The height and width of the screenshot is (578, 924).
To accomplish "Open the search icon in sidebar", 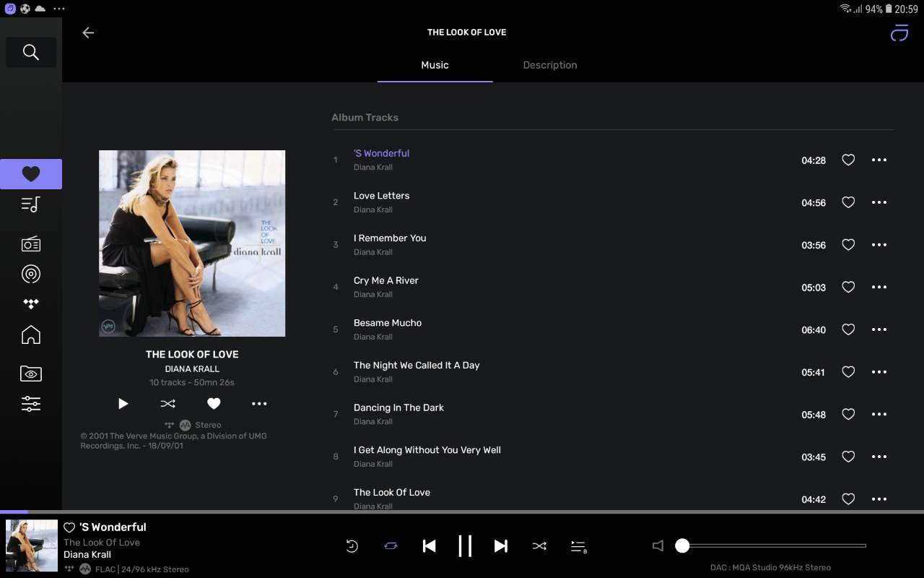I will pos(30,52).
